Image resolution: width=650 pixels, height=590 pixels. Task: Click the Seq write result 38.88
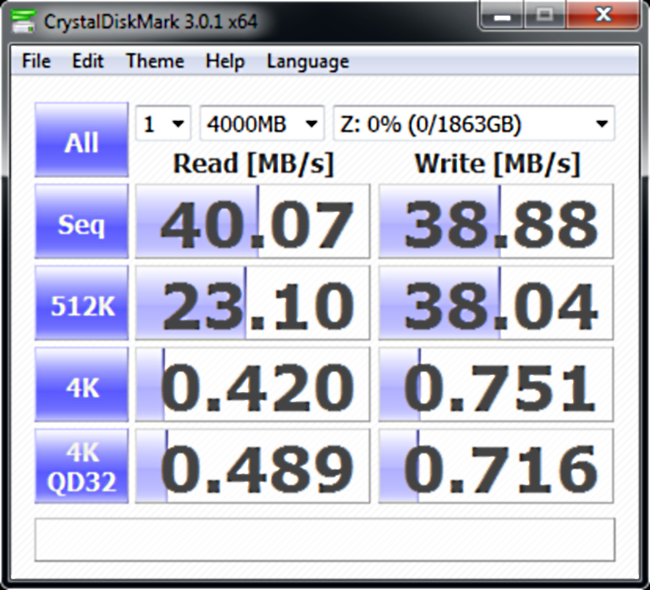[496, 221]
